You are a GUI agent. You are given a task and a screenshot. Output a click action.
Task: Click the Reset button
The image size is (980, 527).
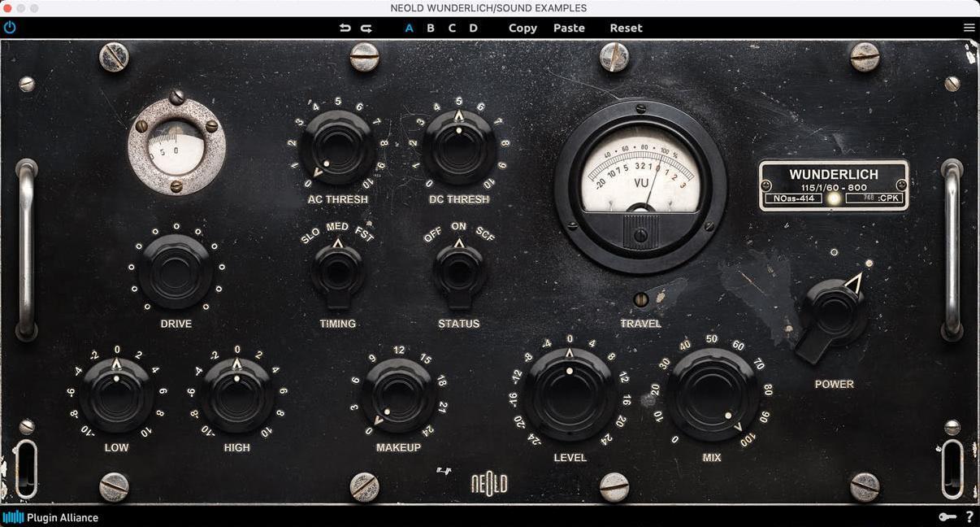click(x=626, y=28)
